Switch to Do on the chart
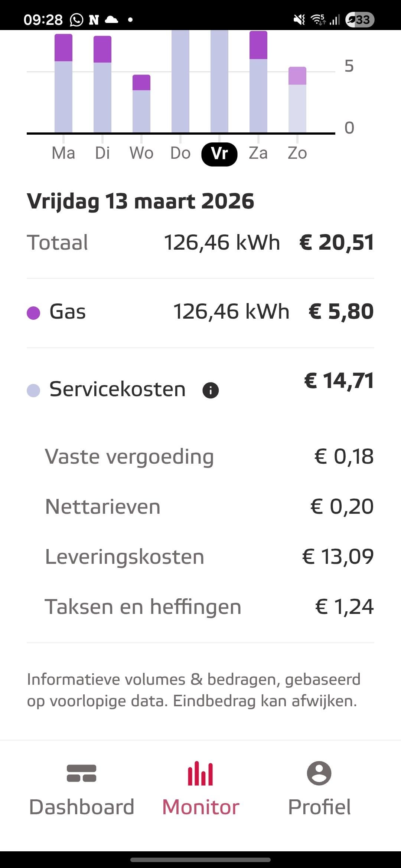Viewport: 401px width, 868px height. coord(180,153)
